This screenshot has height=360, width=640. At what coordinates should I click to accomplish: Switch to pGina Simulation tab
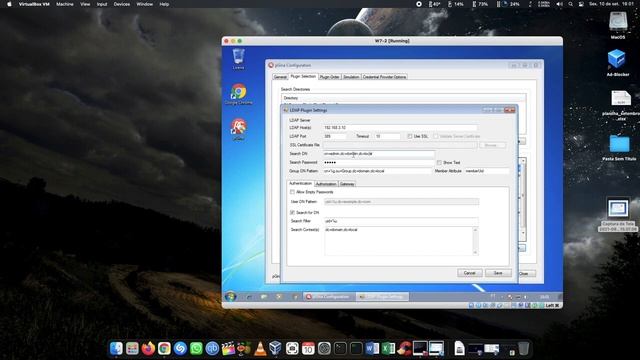click(x=351, y=77)
